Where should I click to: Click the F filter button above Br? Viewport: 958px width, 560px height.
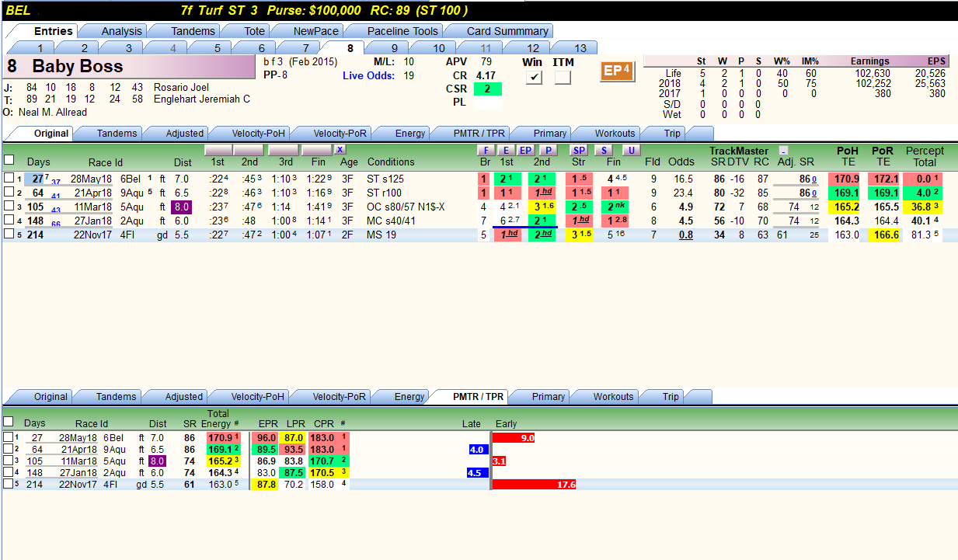click(x=486, y=150)
